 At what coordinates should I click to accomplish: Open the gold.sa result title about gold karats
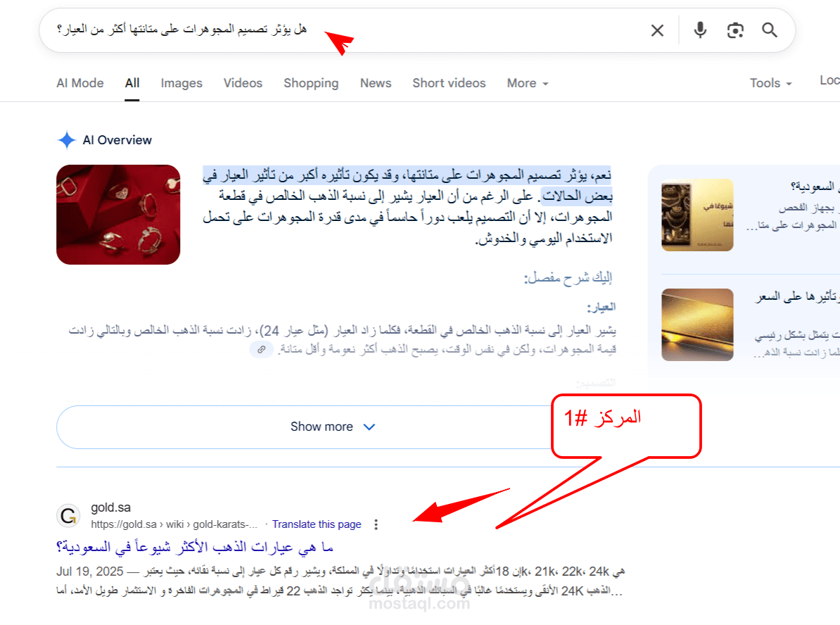tap(195, 548)
